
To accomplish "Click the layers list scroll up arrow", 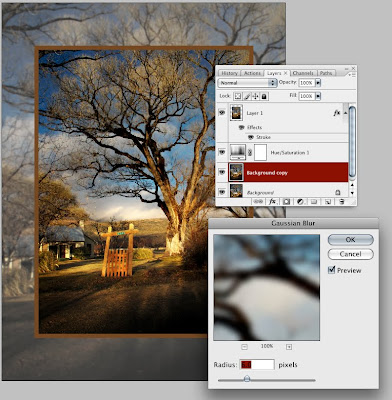I will [352, 184].
